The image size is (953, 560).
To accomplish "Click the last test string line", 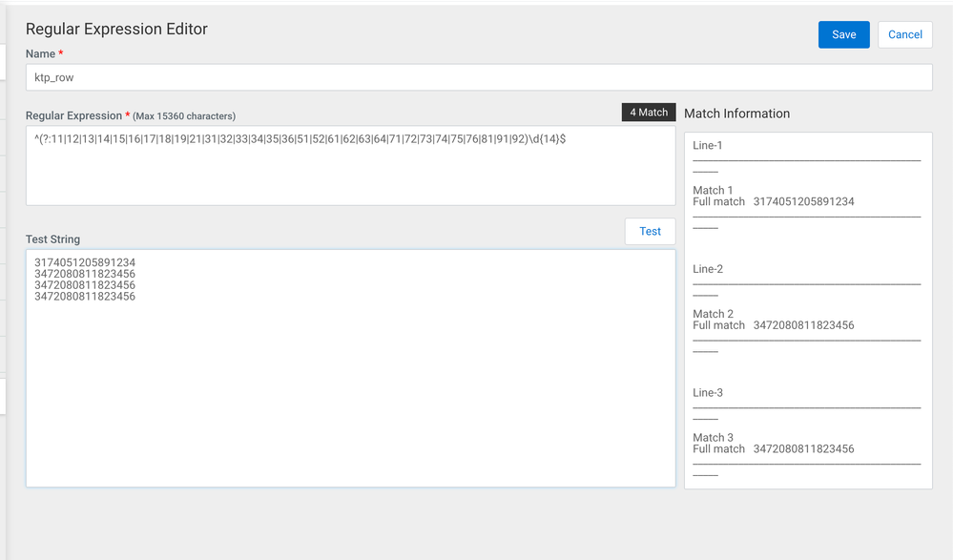I will [85, 297].
